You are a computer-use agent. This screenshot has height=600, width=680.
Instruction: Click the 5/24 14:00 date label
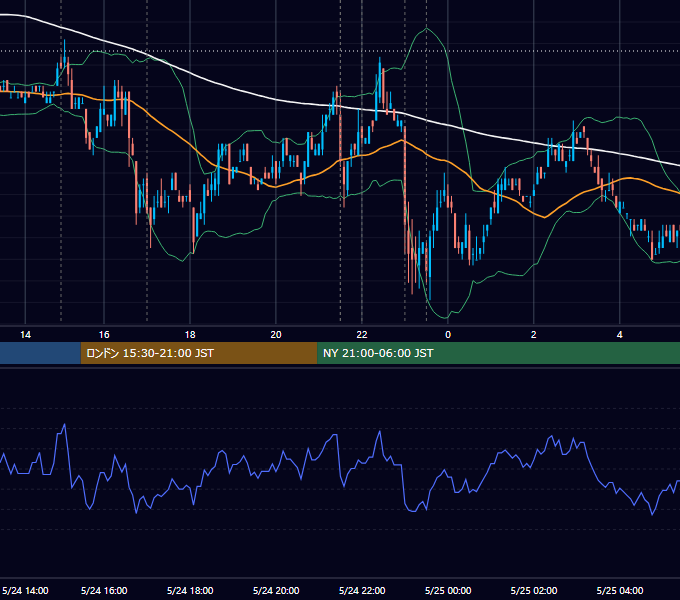(25, 590)
